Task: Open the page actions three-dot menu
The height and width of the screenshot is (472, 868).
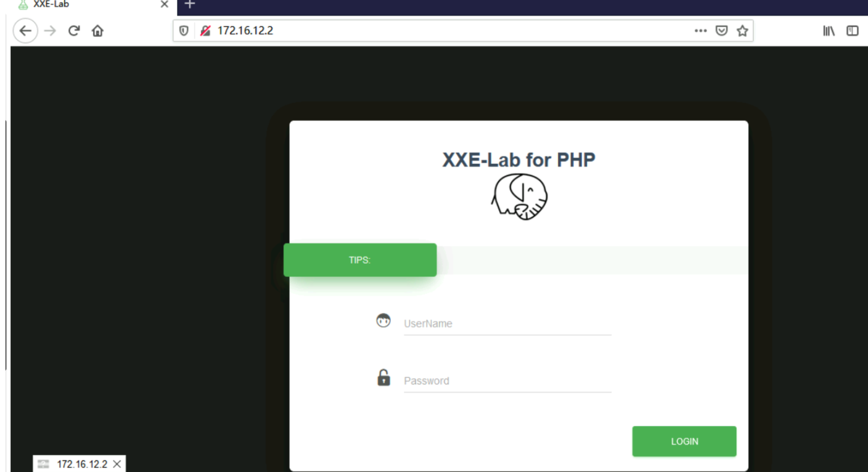Action: pos(701,31)
